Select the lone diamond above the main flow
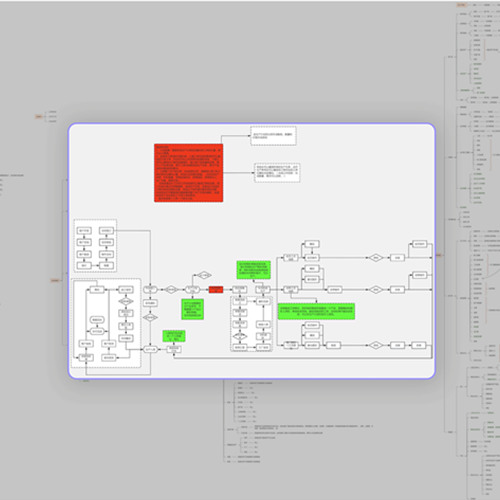Screen dimensions: 500x500 click(x=204, y=275)
